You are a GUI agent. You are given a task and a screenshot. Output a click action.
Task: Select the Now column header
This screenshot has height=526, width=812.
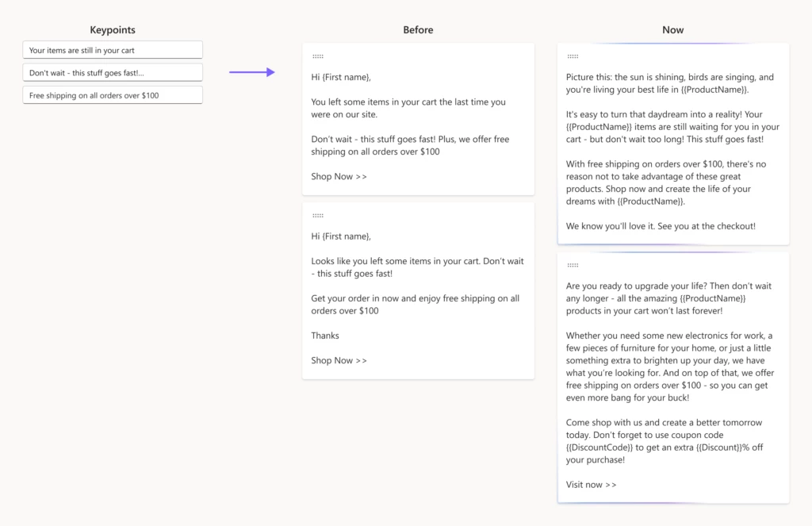coord(672,29)
